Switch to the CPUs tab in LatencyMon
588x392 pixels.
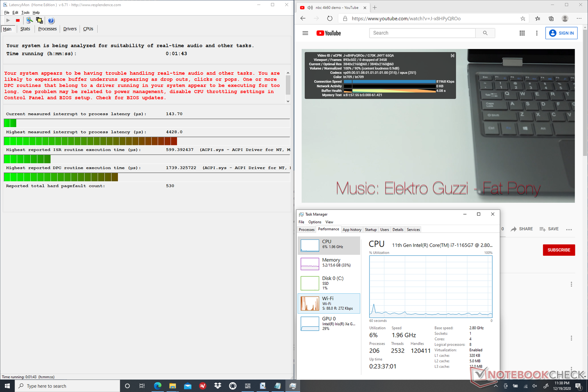pos(88,29)
